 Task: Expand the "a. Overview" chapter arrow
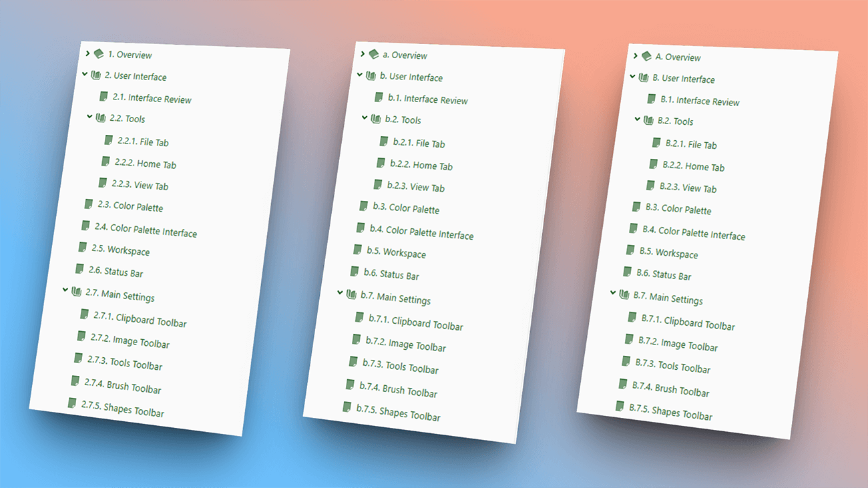(x=363, y=53)
